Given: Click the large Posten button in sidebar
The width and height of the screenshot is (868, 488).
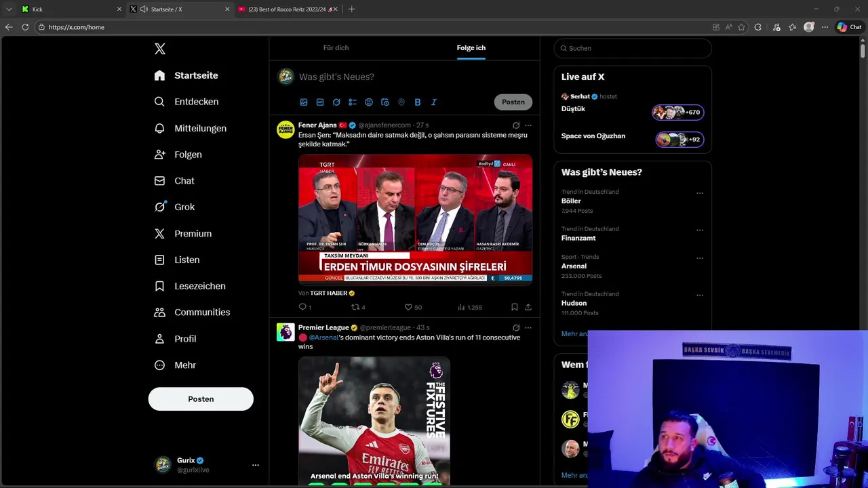Looking at the screenshot, I should pyautogui.click(x=201, y=399).
